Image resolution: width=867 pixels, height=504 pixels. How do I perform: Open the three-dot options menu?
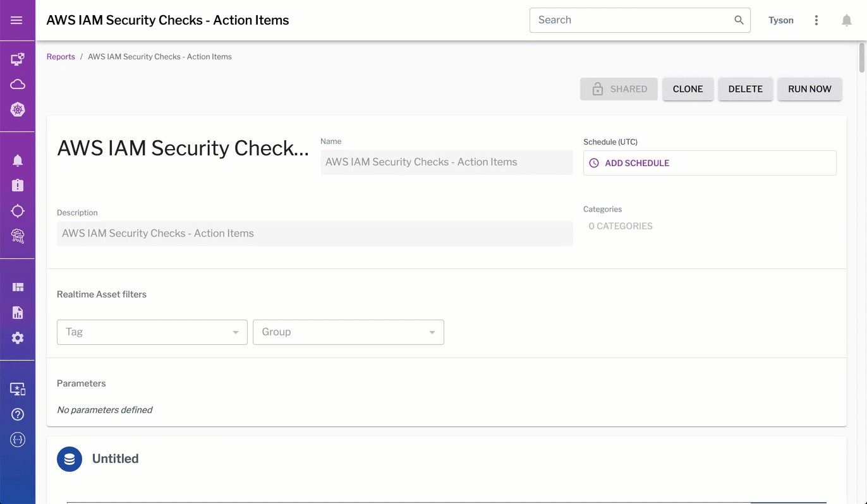(816, 20)
